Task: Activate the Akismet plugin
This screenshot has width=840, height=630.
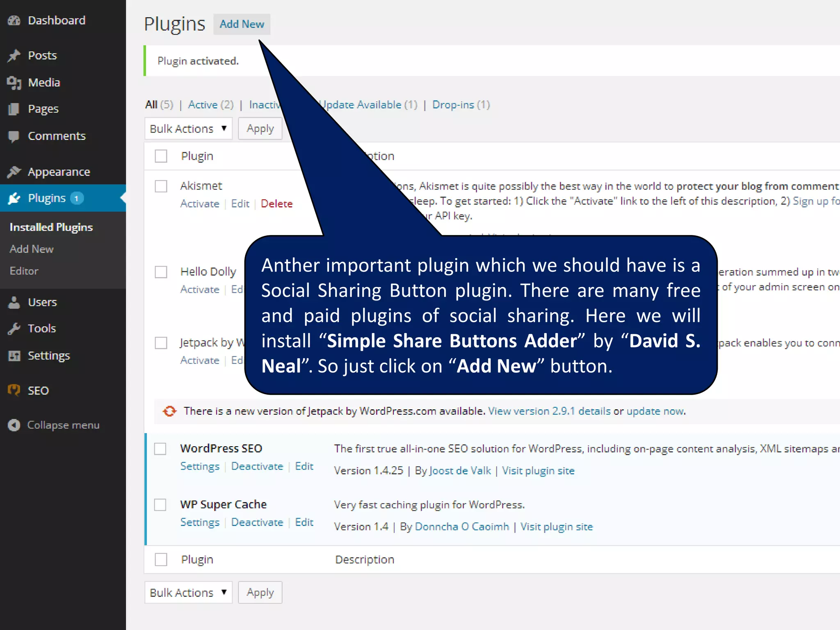Action: tap(200, 204)
